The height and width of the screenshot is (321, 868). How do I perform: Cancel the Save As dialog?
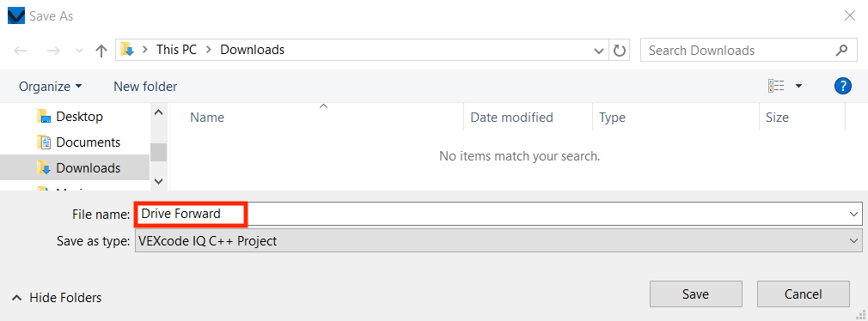pyautogui.click(x=804, y=294)
